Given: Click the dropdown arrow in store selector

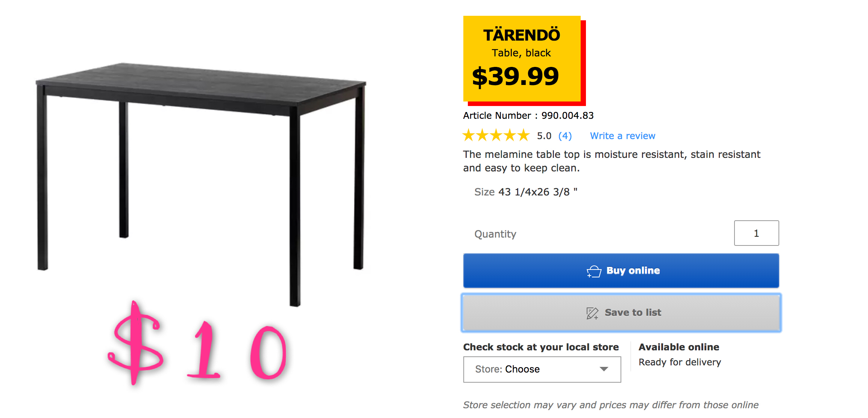Looking at the screenshot, I should (604, 369).
